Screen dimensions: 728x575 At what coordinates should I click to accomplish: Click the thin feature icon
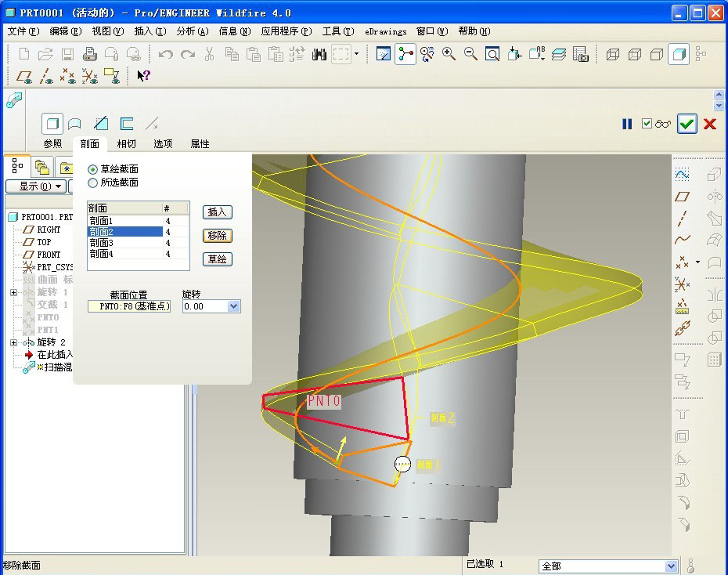coord(126,124)
